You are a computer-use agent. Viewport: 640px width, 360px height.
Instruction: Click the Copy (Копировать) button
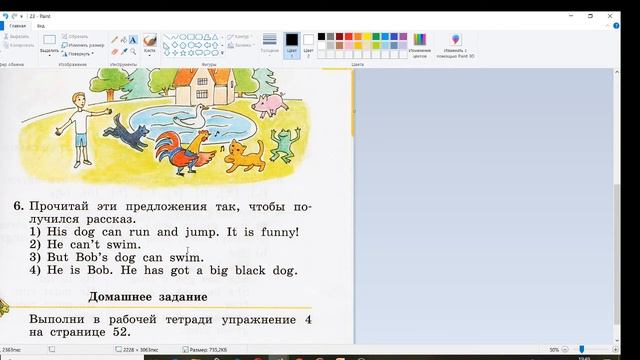click(19, 45)
